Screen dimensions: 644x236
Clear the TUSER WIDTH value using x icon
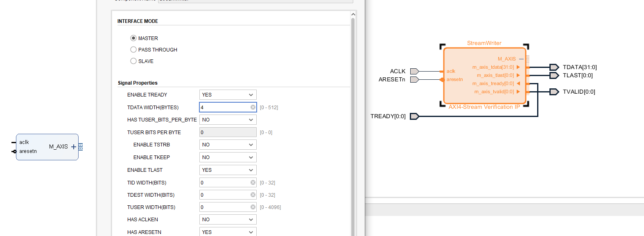pos(253,207)
